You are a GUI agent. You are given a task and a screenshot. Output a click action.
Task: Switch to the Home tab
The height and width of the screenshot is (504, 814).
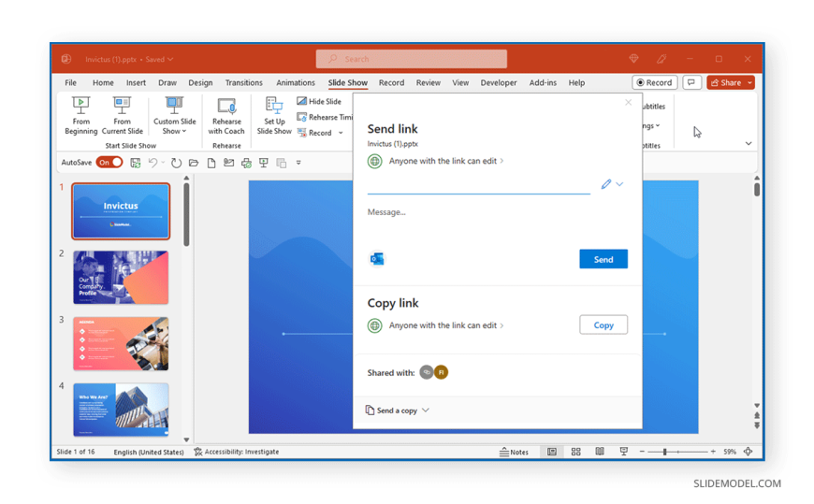[103, 82]
